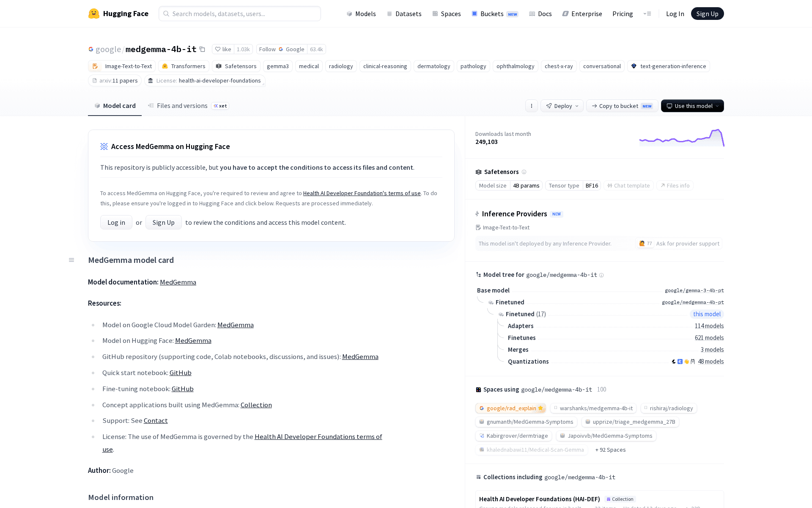Viewport: 812px width, 508px height.
Task: Open base model google/gemma-3-4b-pt
Action: 694,290
